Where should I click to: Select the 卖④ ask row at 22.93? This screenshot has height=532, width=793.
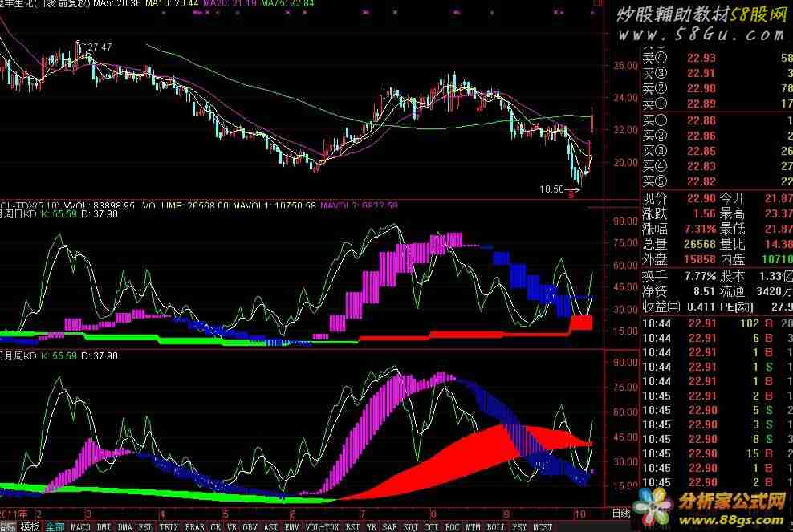(x=717, y=58)
